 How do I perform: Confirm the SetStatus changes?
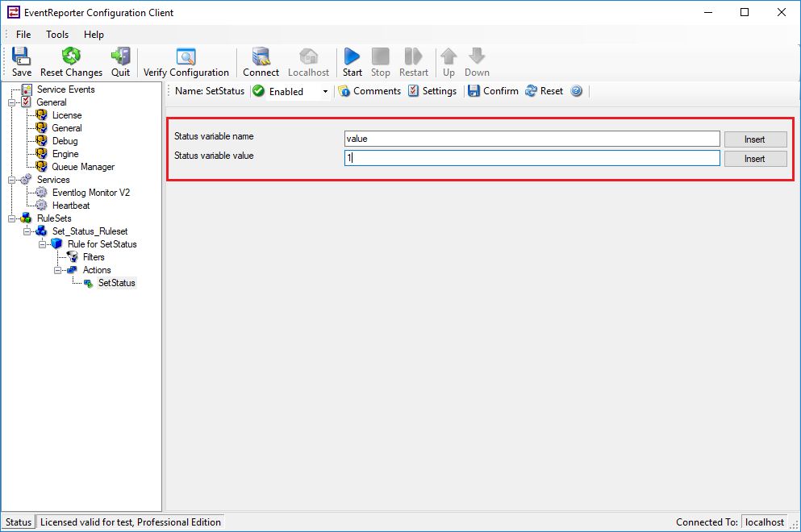click(494, 91)
